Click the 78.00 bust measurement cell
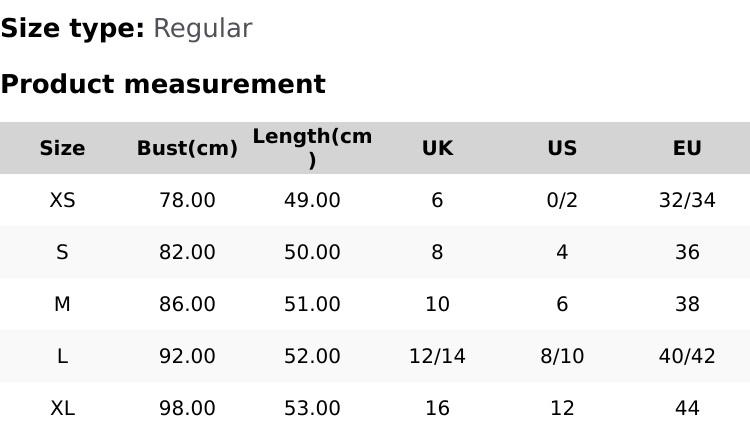Image resolution: width=750 pixels, height=434 pixels. click(x=187, y=200)
